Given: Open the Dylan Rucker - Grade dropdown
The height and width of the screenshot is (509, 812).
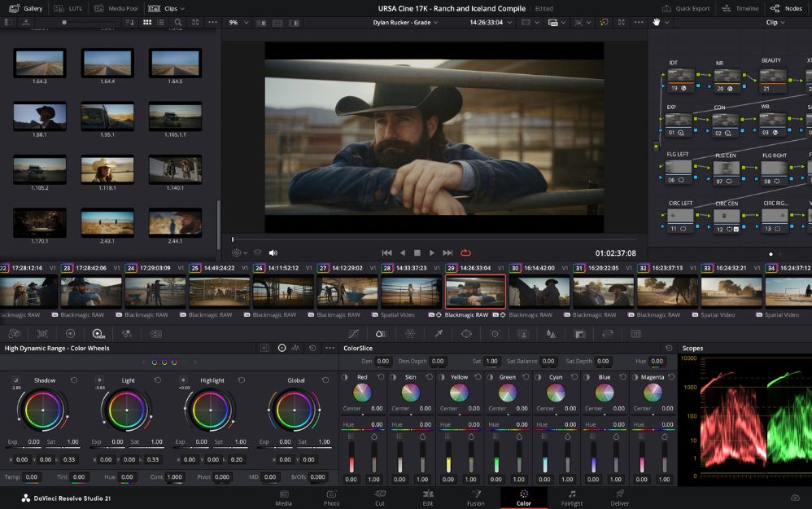Looking at the screenshot, I should (405, 22).
